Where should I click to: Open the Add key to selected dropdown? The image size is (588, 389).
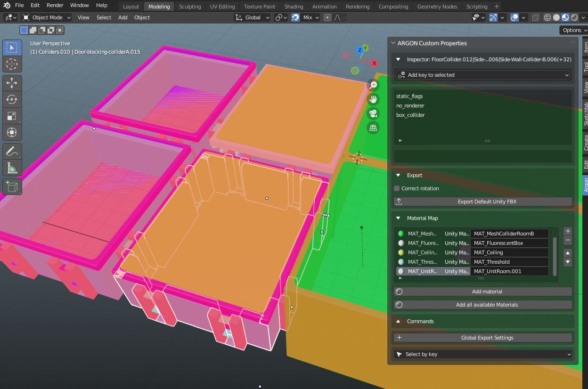click(483, 75)
